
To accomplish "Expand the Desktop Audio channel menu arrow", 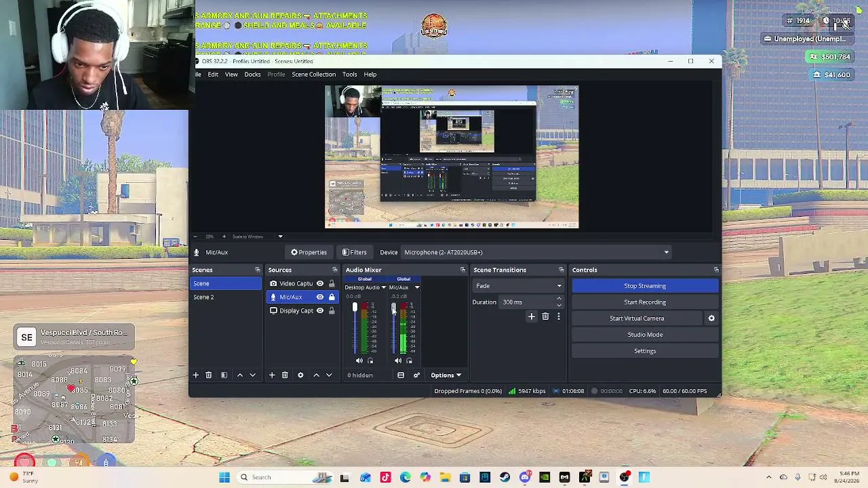I will 383,287.
